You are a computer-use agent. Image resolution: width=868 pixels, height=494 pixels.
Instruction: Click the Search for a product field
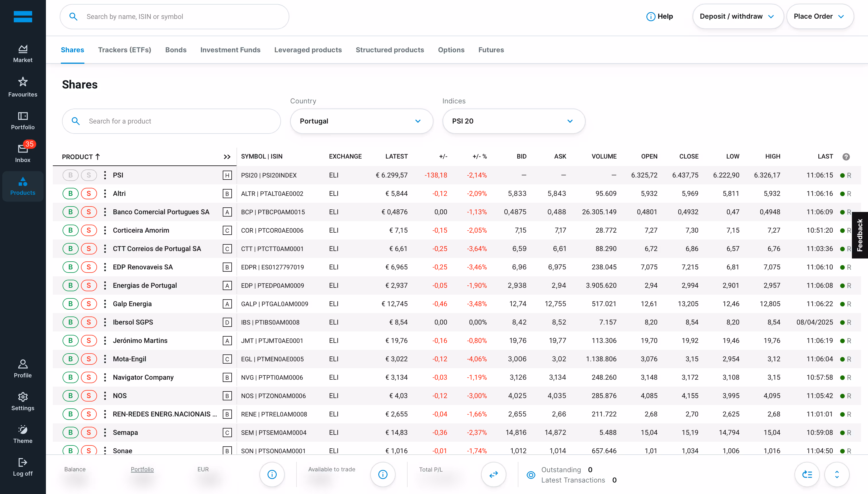(171, 121)
